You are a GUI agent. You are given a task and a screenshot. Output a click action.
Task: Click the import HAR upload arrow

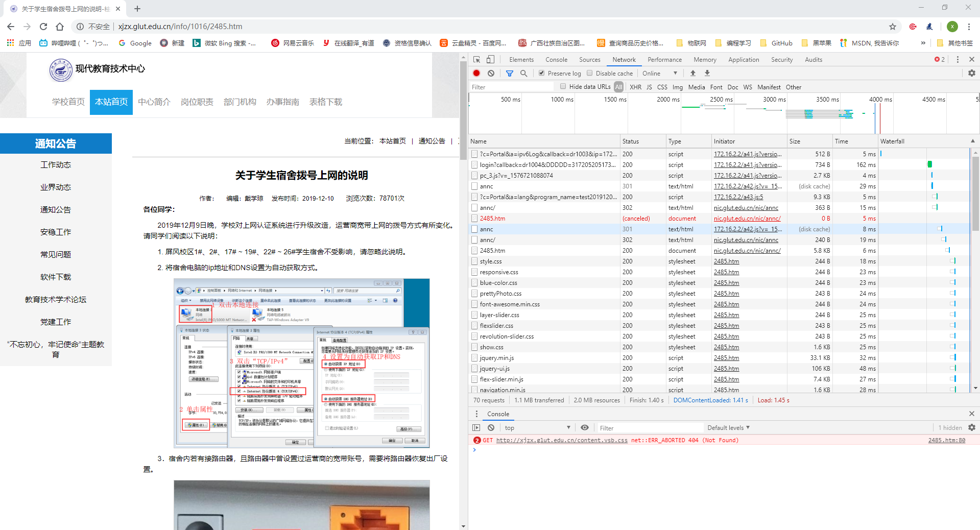pos(693,73)
